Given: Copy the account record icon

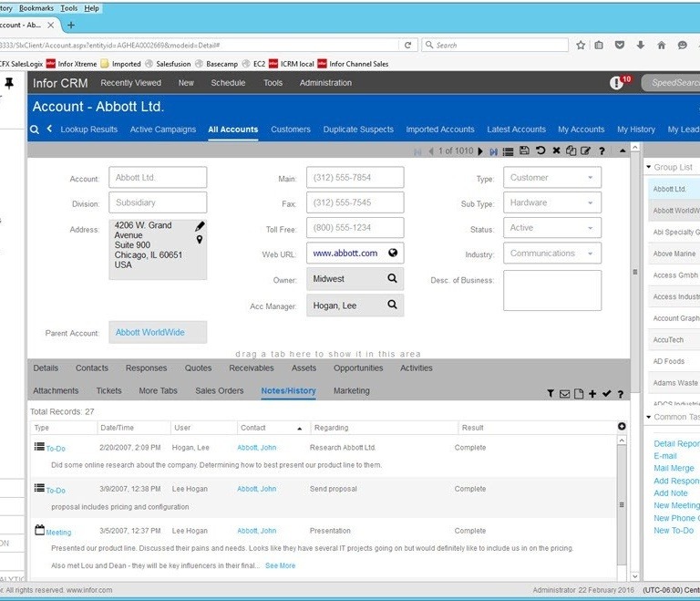Looking at the screenshot, I should click(571, 150).
